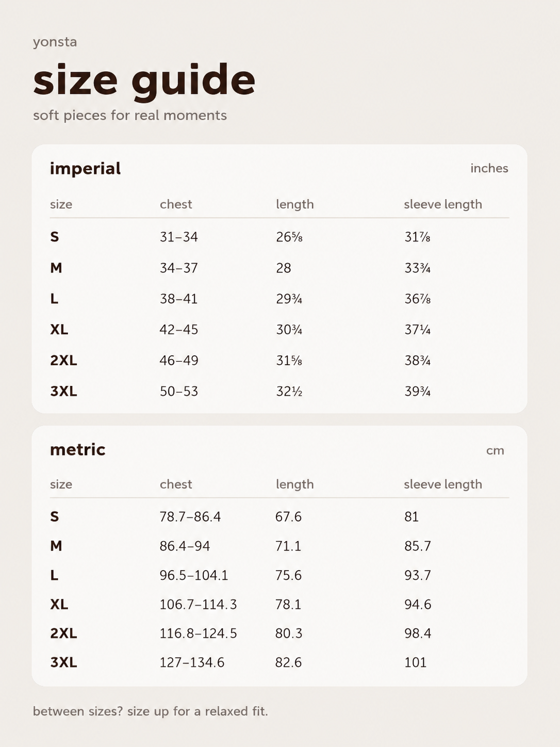The height and width of the screenshot is (747, 560).
Task: Click length value 32½
Action: pos(289,391)
